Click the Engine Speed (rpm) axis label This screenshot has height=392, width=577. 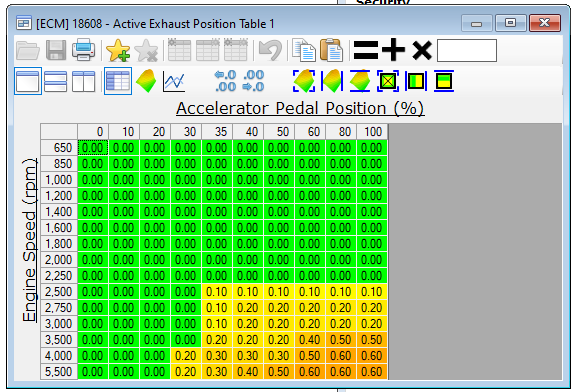30,240
